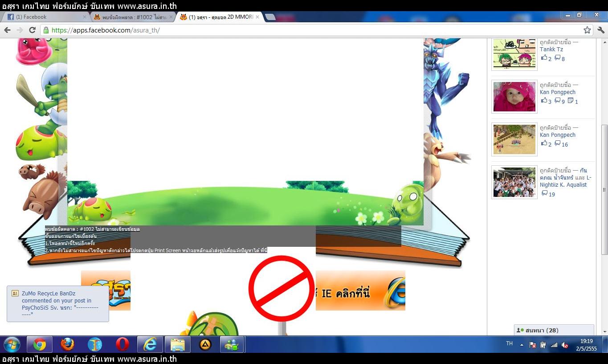Image resolution: width=608 pixels, height=364 pixels.
Task: Click the green padlock icon in address bar
Action: pos(45,30)
